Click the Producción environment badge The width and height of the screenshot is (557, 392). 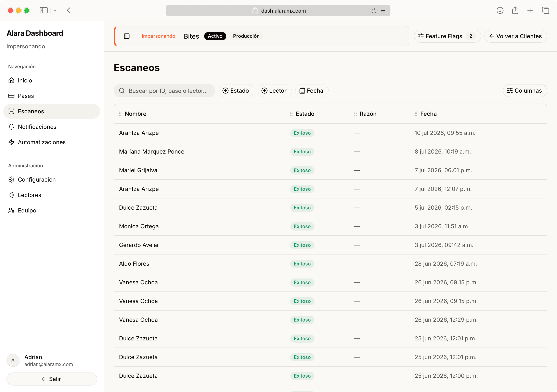pyautogui.click(x=246, y=36)
